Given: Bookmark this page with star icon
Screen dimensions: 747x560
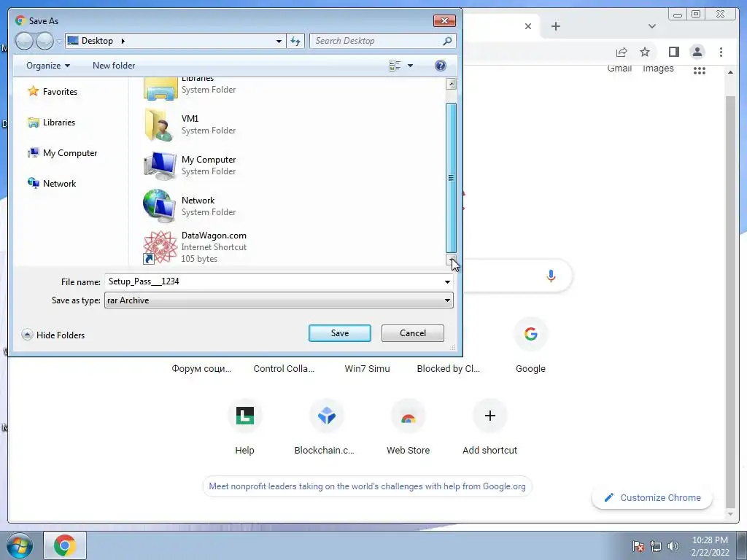Looking at the screenshot, I should point(645,52).
